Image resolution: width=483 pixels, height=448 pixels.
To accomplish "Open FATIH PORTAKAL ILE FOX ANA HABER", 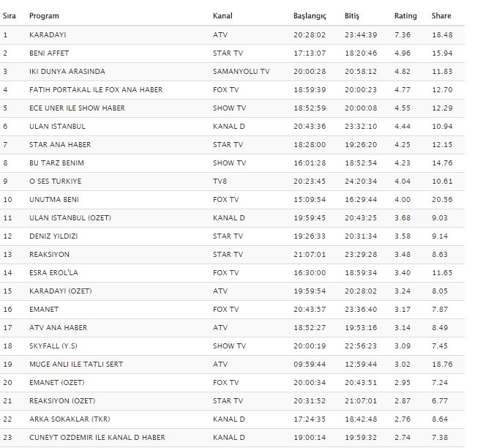I will 96,89.
